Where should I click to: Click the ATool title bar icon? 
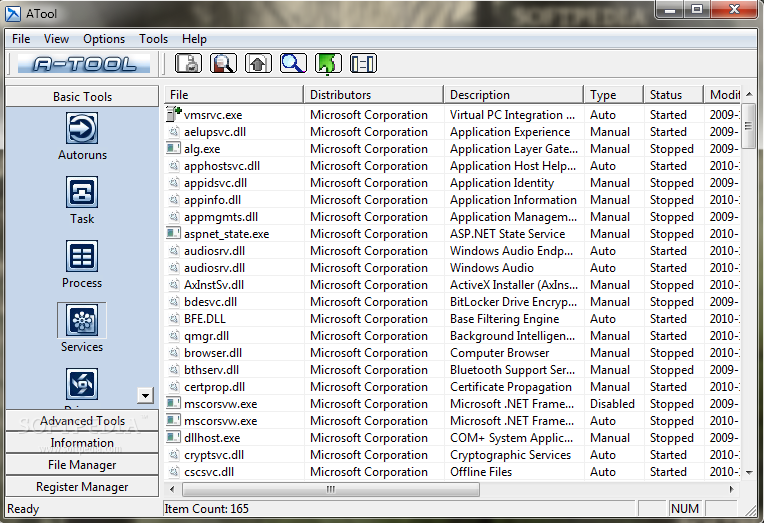(x=13, y=14)
